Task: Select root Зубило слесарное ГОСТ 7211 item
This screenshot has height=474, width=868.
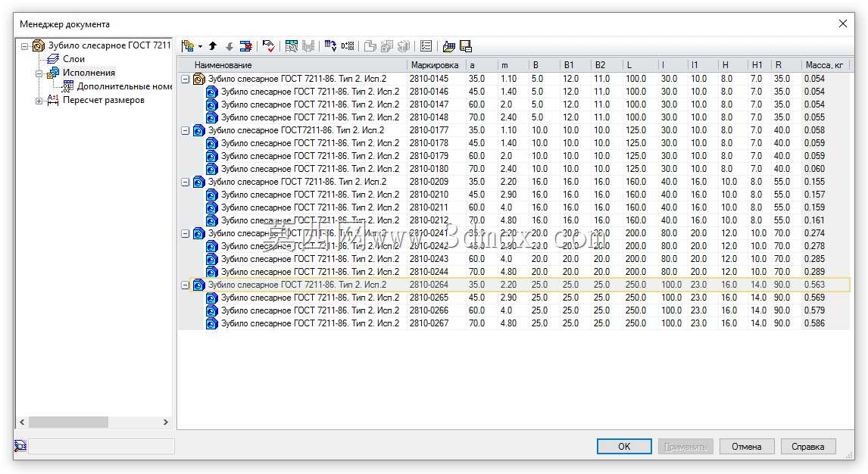Action: (x=110, y=45)
